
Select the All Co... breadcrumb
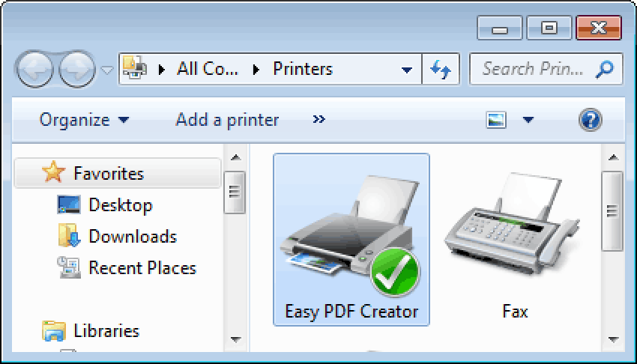coord(207,69)
